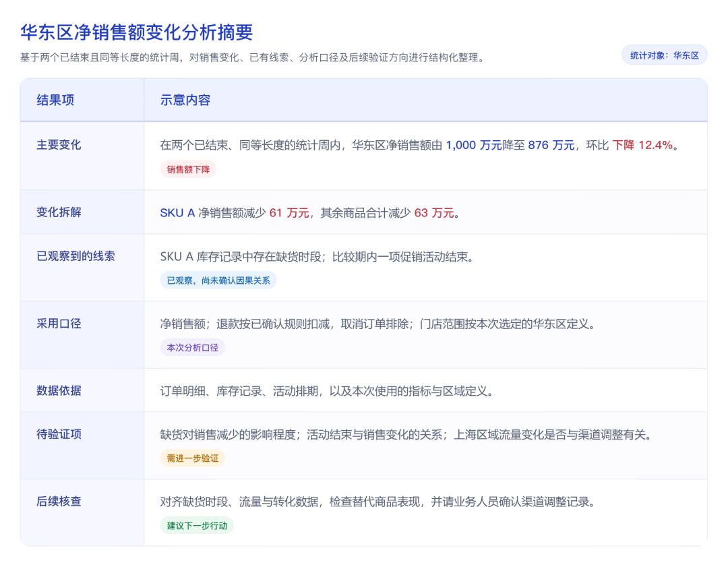Click the 结果项 column header
The image size is (728, 567).
55,100
